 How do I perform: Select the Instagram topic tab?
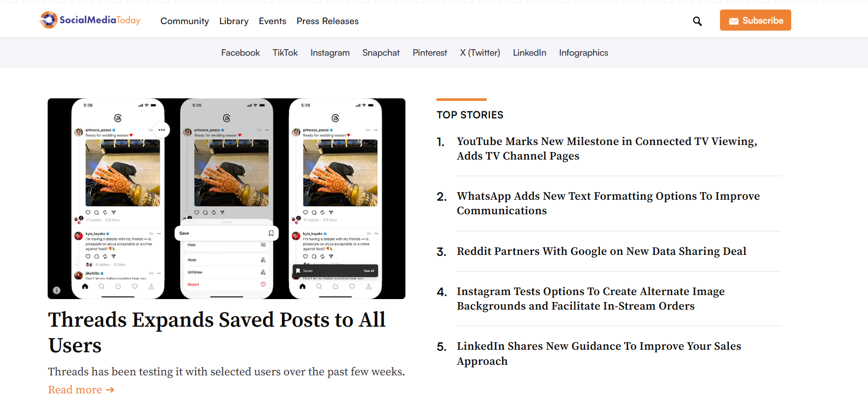tap(330, 53)
